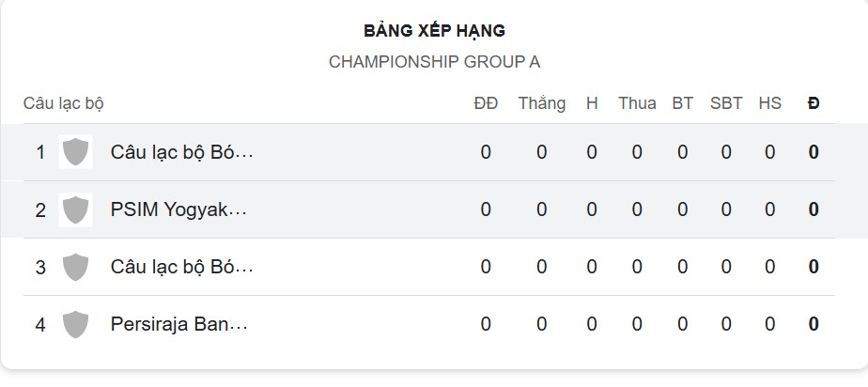The width and height of the screenshot is (868, 387).
Task: Open the third-ranked Câu lạc bộ Bó… team
Action: [181, 267]
